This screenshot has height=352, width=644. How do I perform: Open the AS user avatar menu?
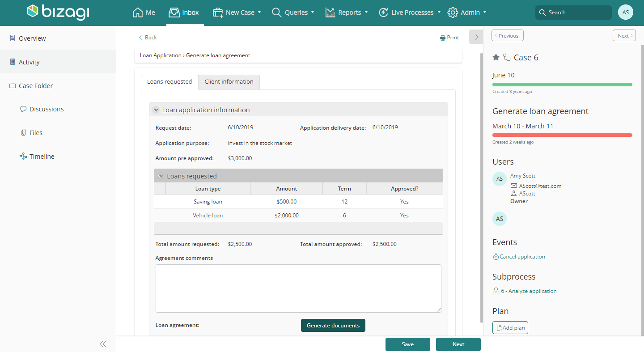[x=625, y=13]
